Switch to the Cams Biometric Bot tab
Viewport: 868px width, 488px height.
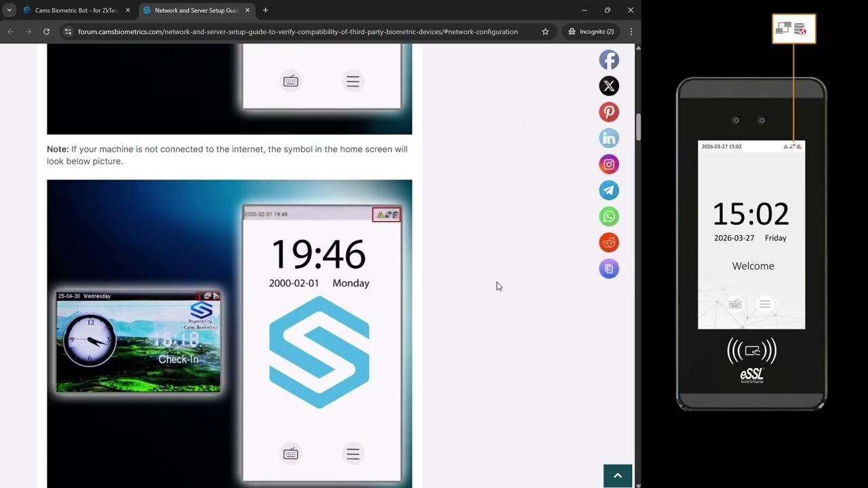coord(77,10)
